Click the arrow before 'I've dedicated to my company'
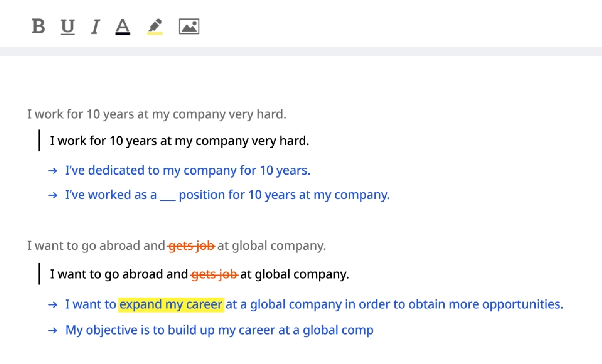602x364 pixels. [53, 171]
